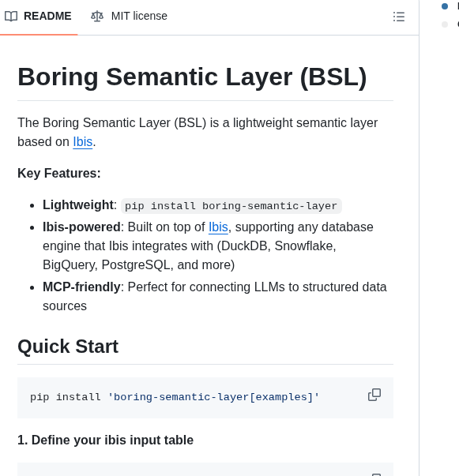Screen dimensions: 459x476
Task: Select the inline 'pip install boring-semantic-layer' code
Action: (231, 206)
